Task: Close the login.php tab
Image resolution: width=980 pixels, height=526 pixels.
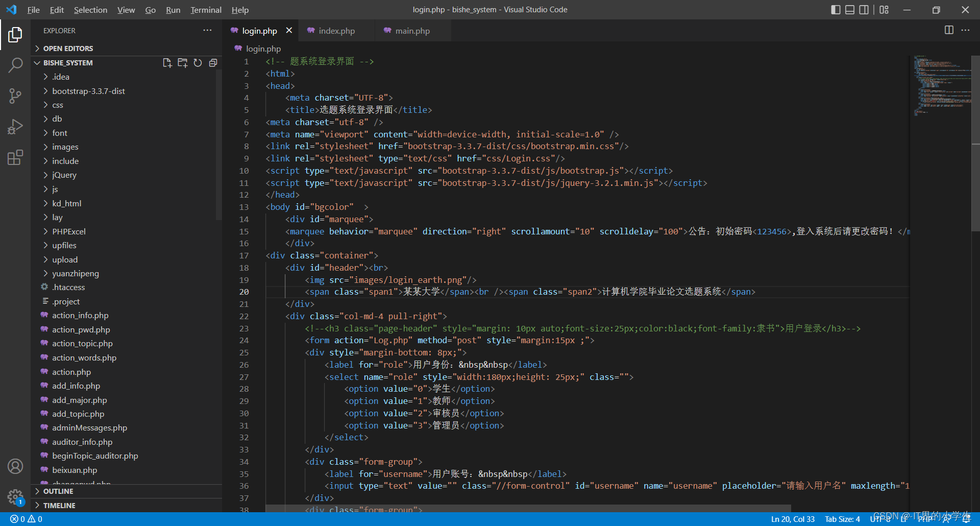Action: pyautogui.click(x=289, y=31)
